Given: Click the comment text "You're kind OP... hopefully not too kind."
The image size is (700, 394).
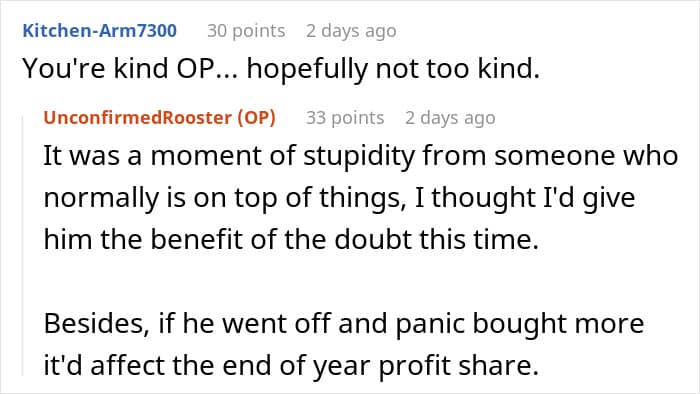Looking at the screenshot, I should pyautogui.click(x=281, y=69).
